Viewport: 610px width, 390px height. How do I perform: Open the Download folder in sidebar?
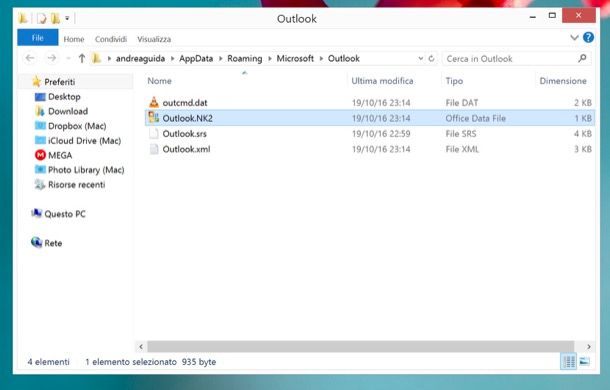[68, 111]
